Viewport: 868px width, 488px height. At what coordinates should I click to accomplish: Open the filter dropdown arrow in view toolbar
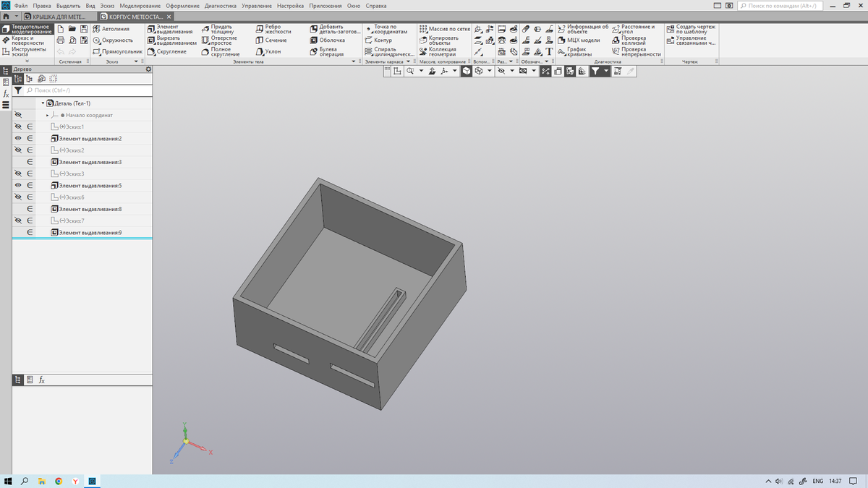[606, 71]
